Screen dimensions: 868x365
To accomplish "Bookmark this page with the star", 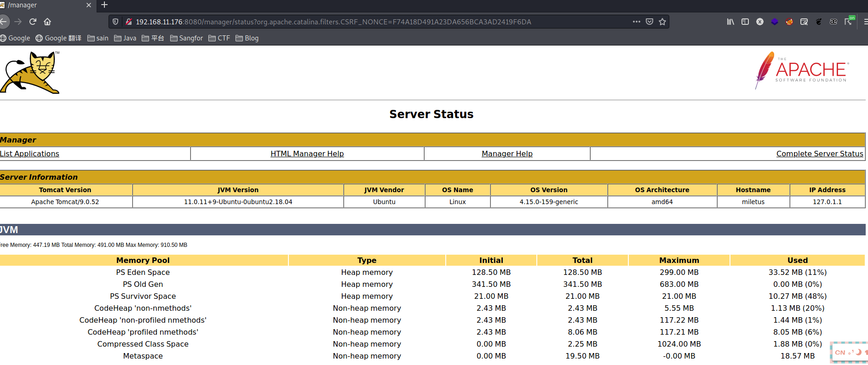I will [662, 22].
